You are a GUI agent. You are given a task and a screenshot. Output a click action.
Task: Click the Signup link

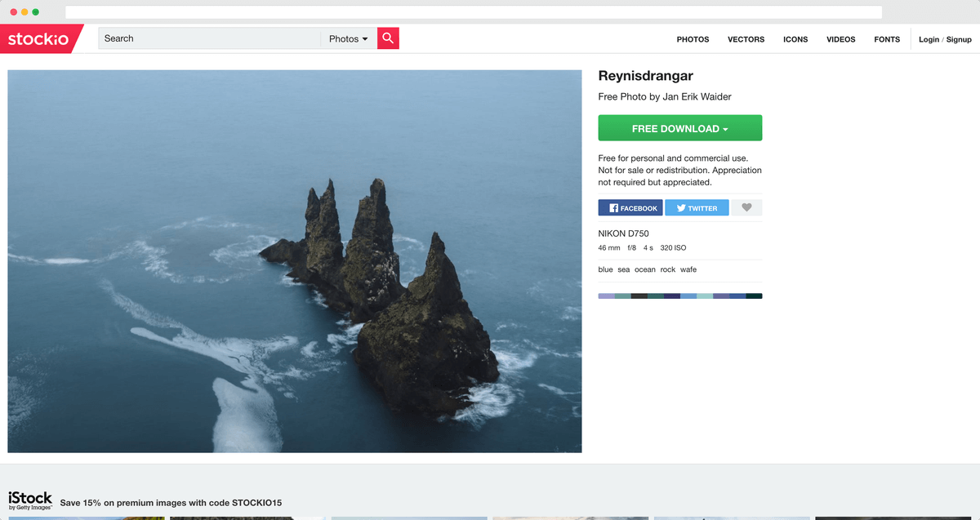click(x=959, y=39)
